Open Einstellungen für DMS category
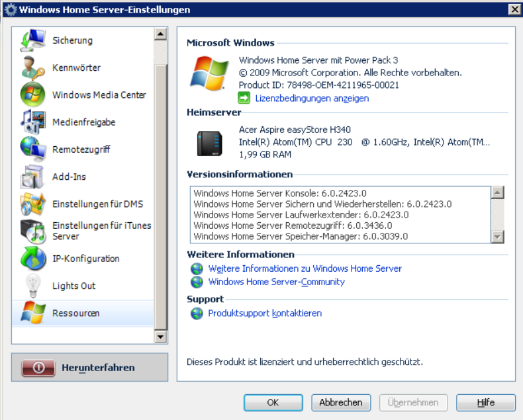 [x=97, y=204]
